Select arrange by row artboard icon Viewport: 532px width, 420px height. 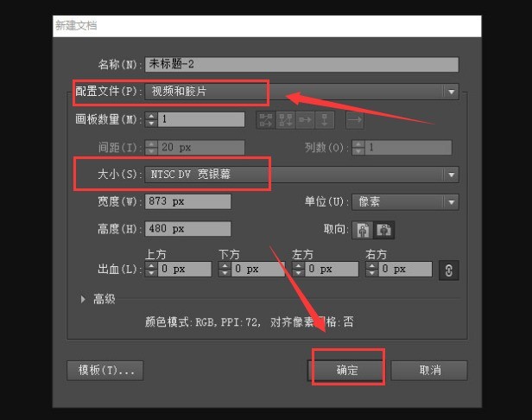305,120
